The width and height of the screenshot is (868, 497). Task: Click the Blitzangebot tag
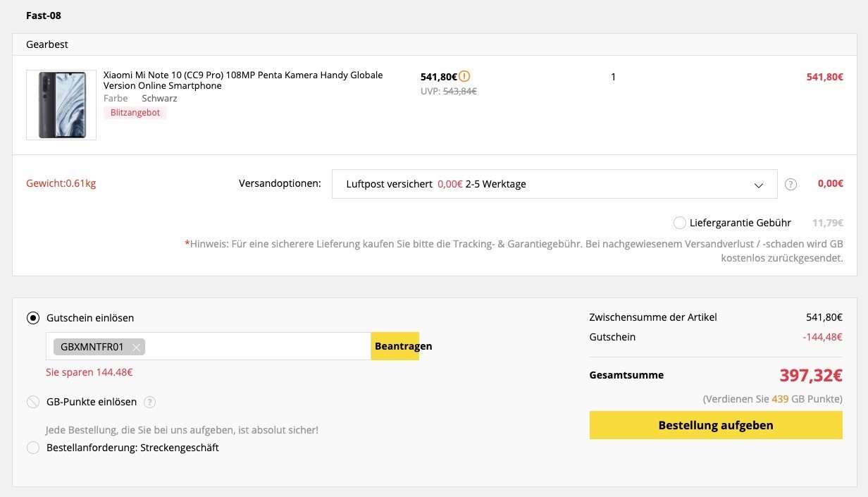coord(135,113)
